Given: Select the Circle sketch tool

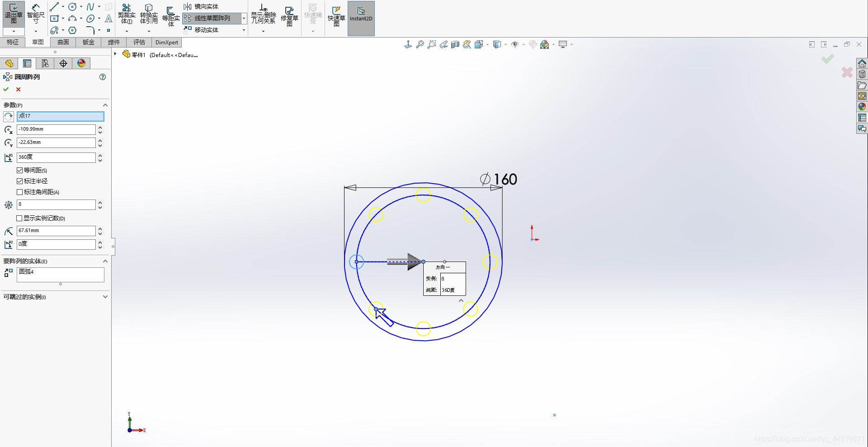Looking at the screenshot, I should 72,7.
